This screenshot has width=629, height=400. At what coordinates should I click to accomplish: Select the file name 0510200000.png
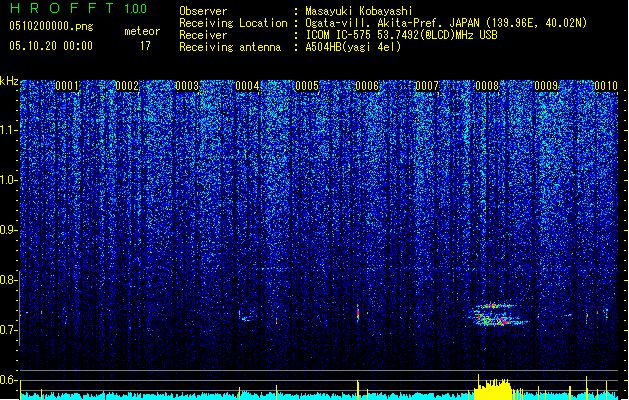pos(51,26)
